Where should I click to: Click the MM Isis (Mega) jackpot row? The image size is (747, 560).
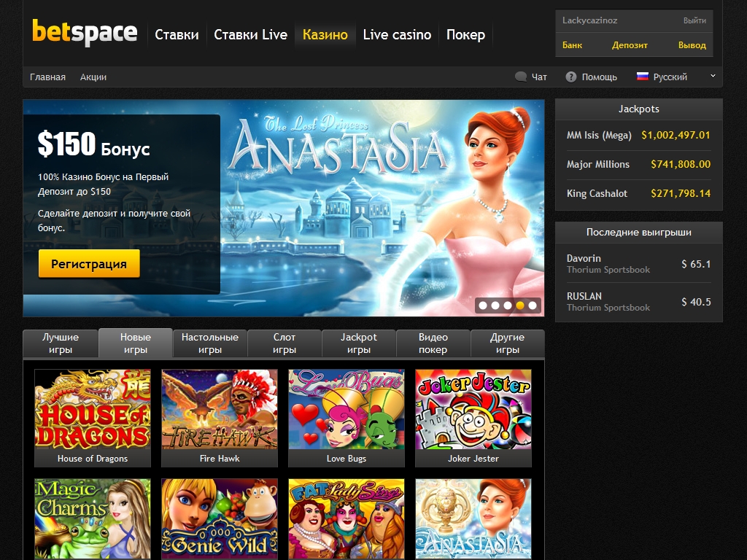click(638, 135)
